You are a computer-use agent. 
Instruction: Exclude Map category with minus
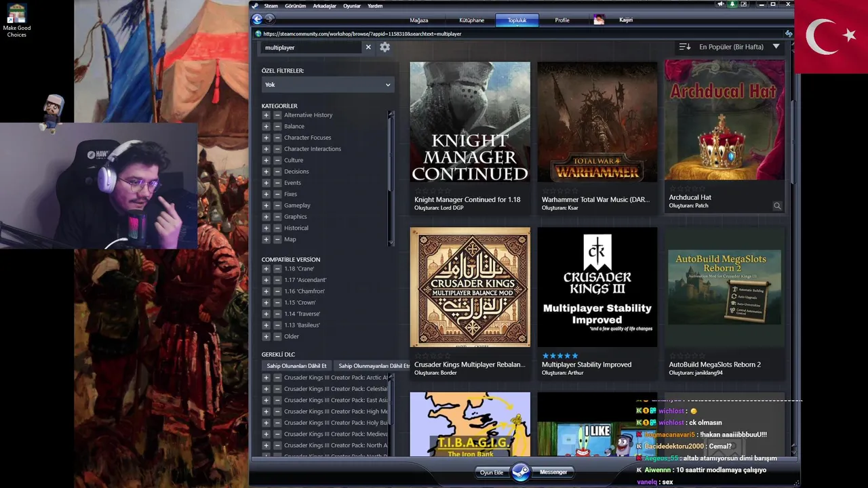[x=277, y=239]
